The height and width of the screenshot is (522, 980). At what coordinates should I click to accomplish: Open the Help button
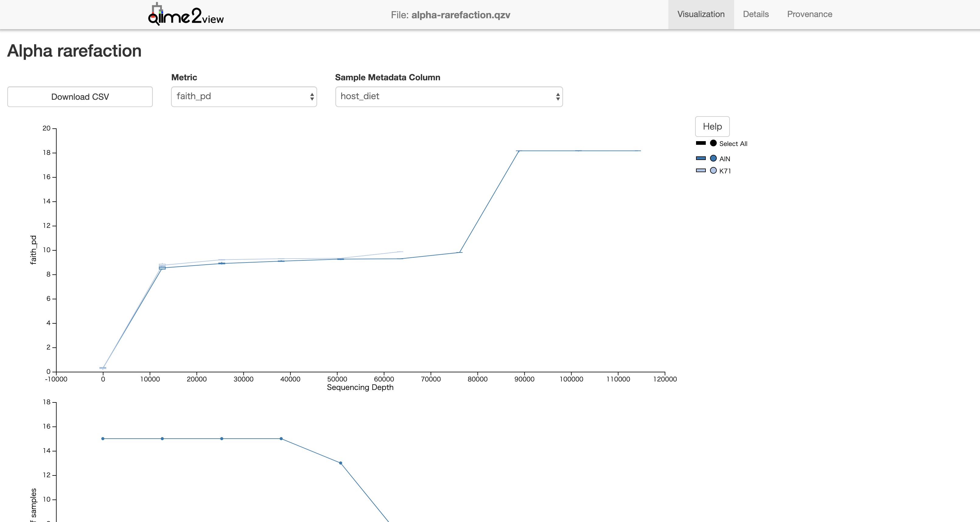[712, 126]
